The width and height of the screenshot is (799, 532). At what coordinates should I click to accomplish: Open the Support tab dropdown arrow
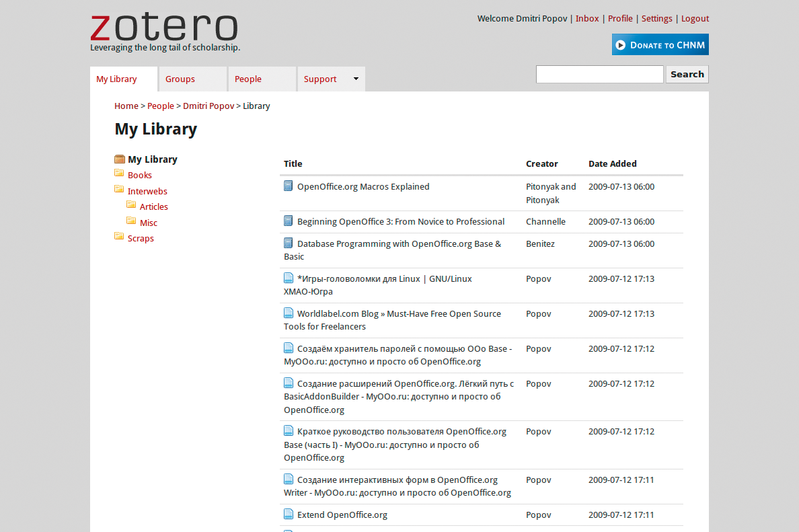tap(356, 79)
